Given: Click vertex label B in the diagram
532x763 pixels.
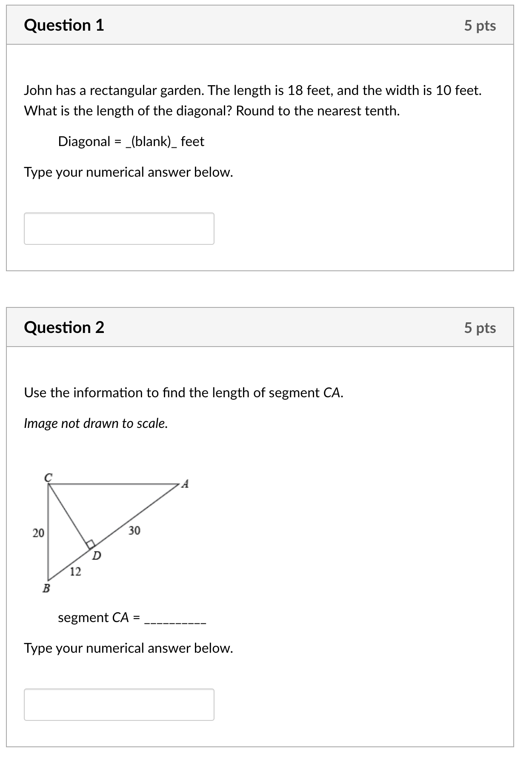Looking at the screenshot, I should coord(46,589).
